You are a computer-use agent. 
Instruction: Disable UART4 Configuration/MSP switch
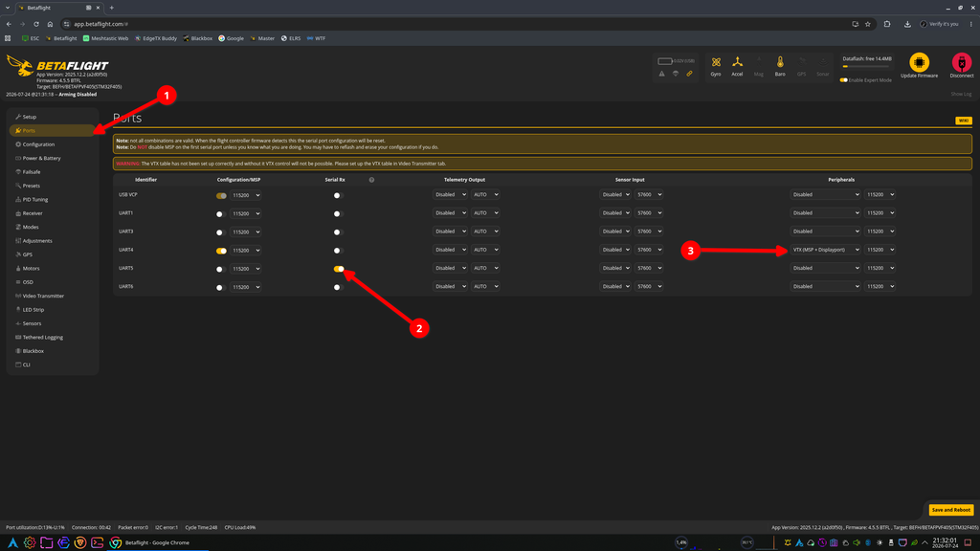(221, 251)
